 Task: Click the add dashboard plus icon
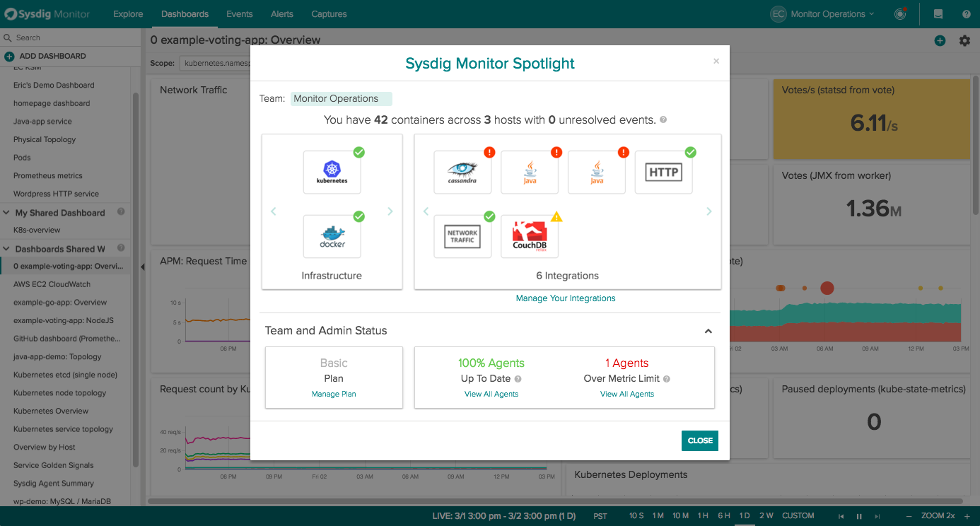coord(940,41)
